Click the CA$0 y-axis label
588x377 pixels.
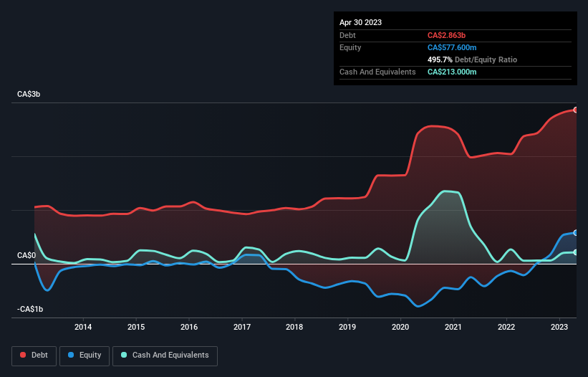click(x=26, y=255)
